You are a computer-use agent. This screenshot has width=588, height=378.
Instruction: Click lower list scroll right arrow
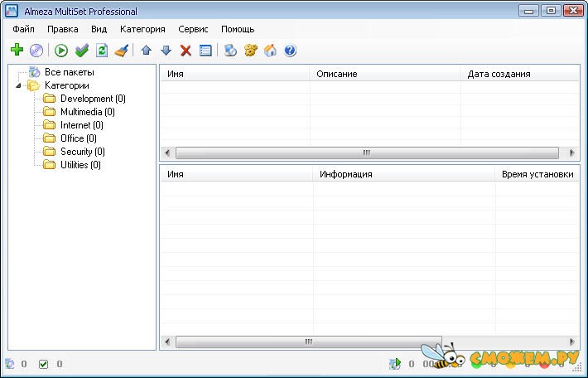(572, 342)
